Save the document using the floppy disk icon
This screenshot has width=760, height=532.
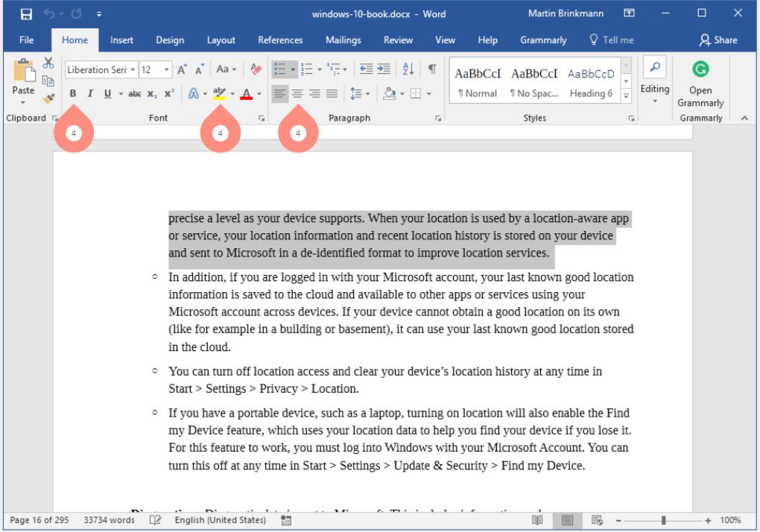coord(27,14)
